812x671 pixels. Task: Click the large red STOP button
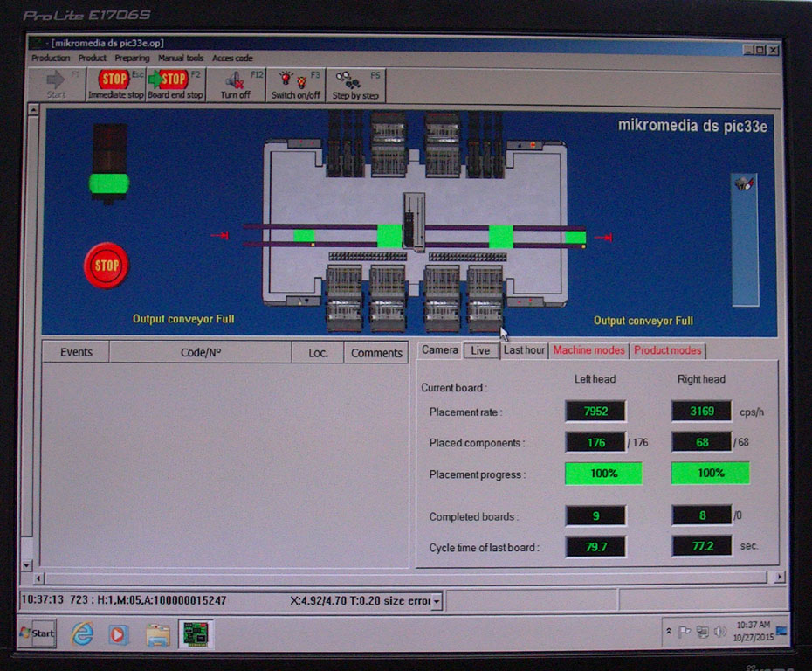tap(107, 266)
